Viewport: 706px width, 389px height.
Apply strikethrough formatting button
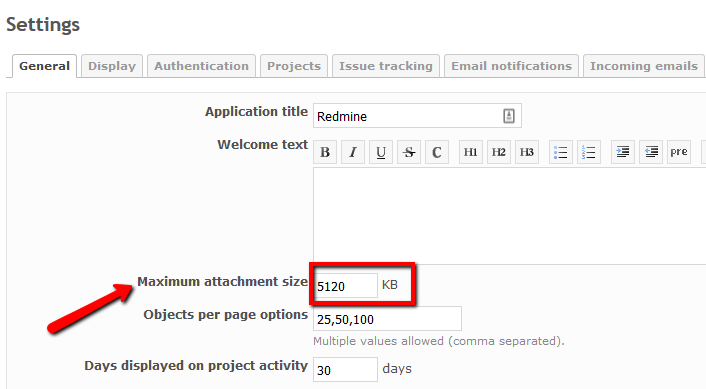point(409,152)
